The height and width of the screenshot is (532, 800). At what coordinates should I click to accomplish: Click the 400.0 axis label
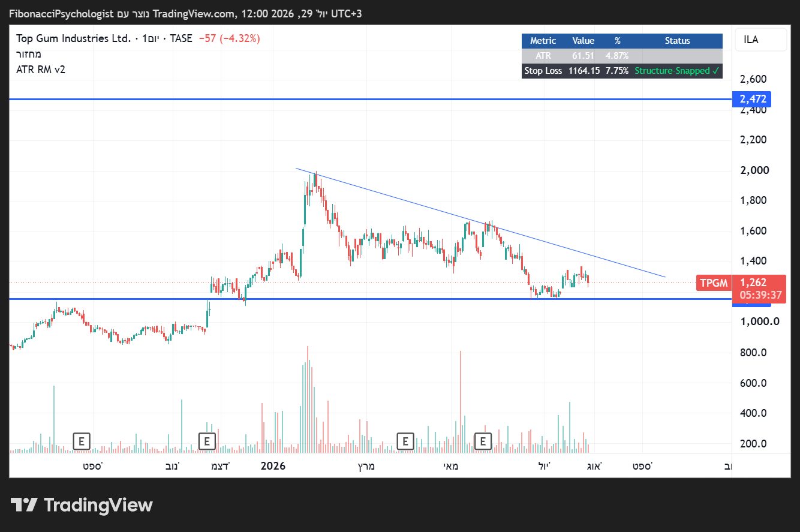pyautogui.click(x=754, y=413)
